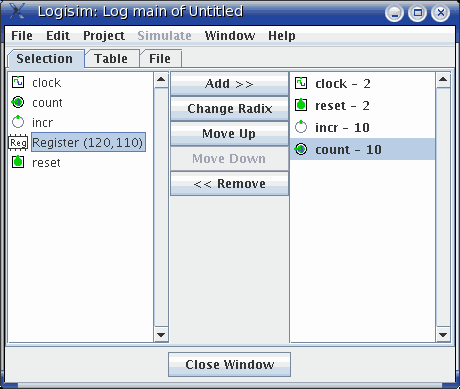Viewport: 460px width, 389px height.
Task: Select 'incr - 10' in the selected list
Action: coord(362,127)
